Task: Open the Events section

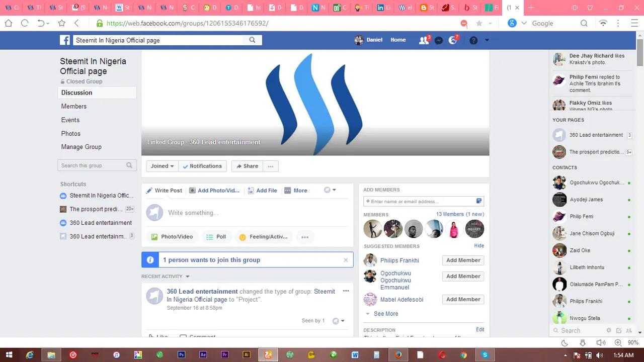Action: pos(70,120)
